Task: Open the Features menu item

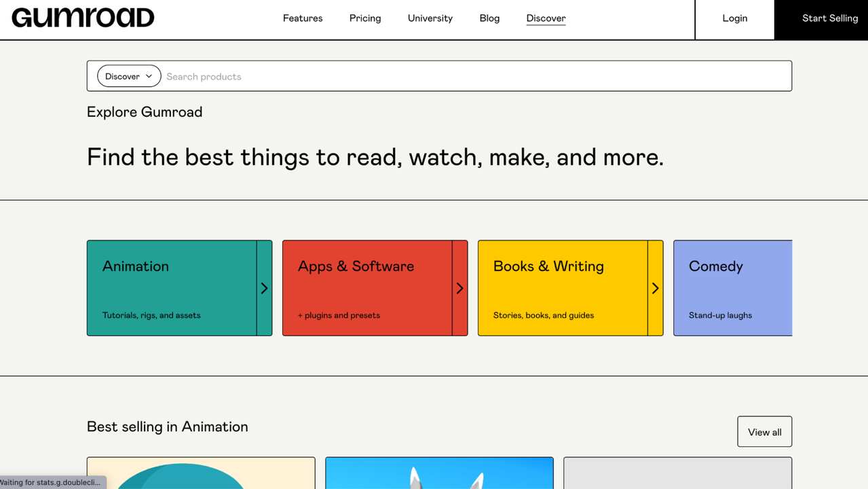Action: click(303, 18)
